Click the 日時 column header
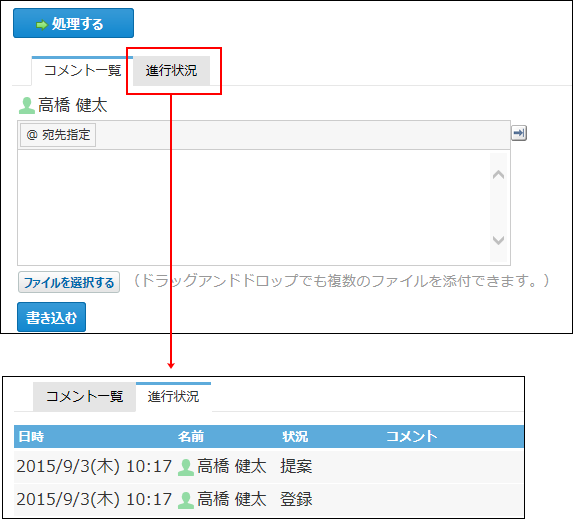This screenshot has height=519, width=573. click(x=31, y=436)
